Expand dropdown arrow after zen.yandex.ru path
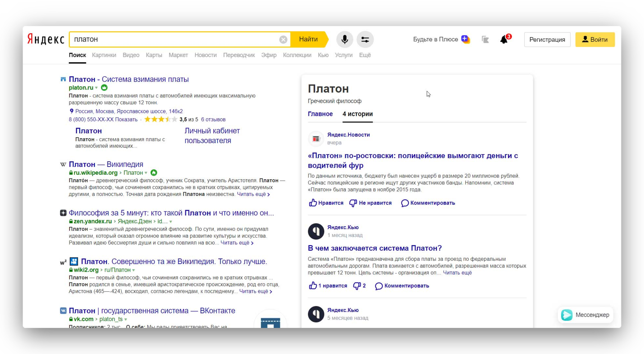The height and width of the screenshot is (354, 644). (171, 222)
